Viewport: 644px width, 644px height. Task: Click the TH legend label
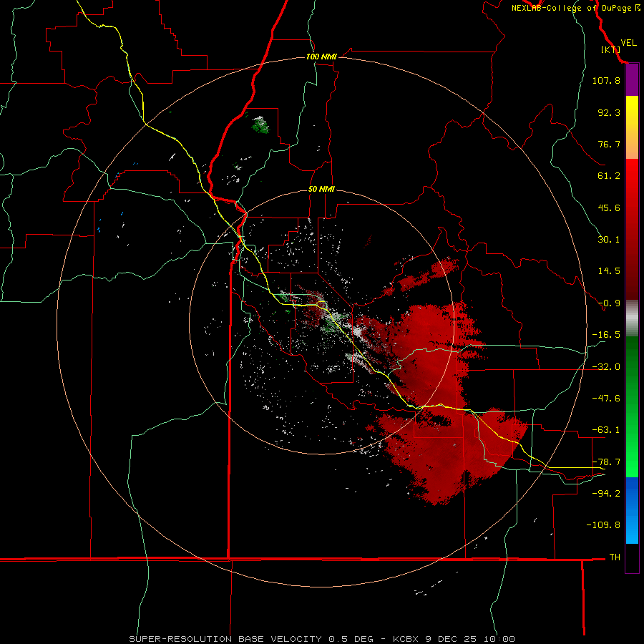pos(615,557)
